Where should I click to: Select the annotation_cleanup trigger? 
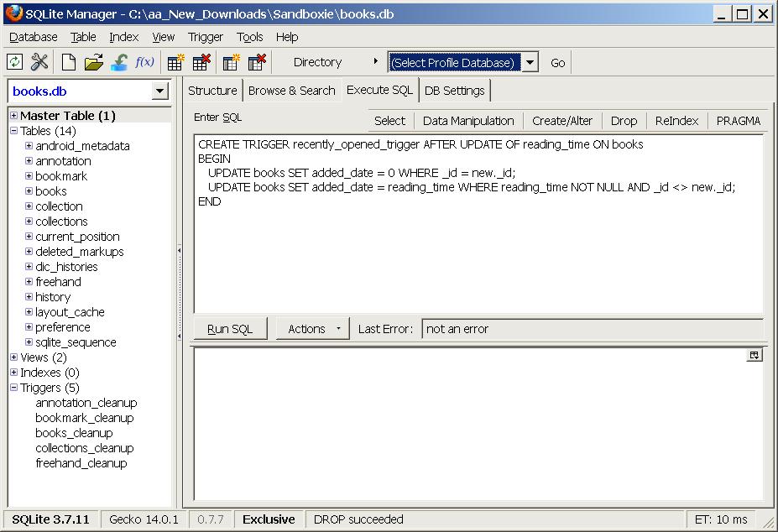(86, 403)
